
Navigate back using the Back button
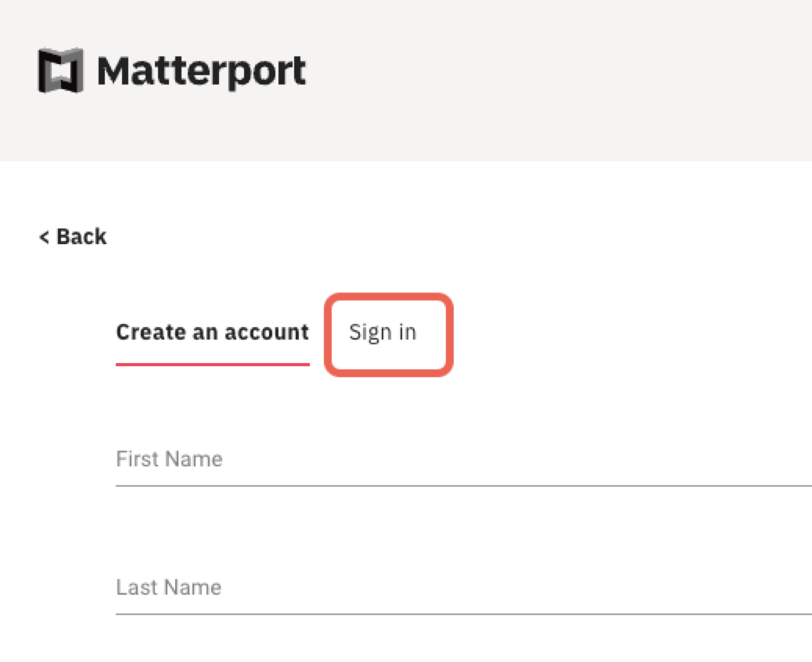(72, 236)
